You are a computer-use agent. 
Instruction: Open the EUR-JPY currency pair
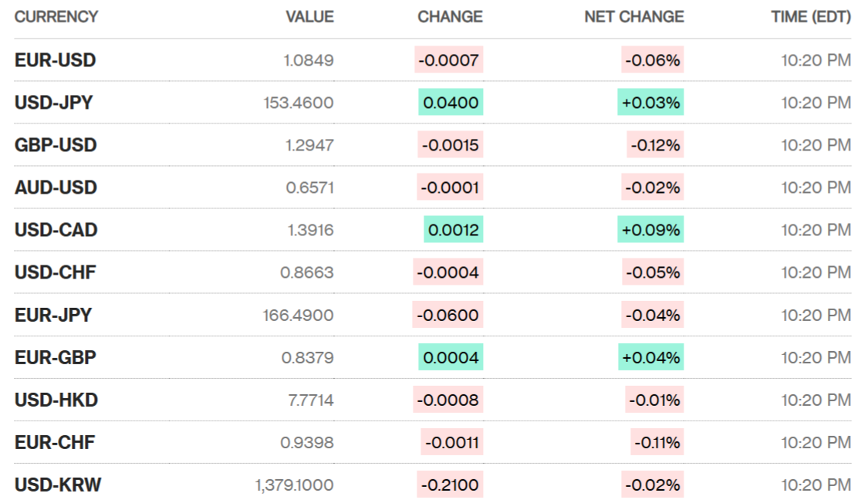(x=52, y=315)
